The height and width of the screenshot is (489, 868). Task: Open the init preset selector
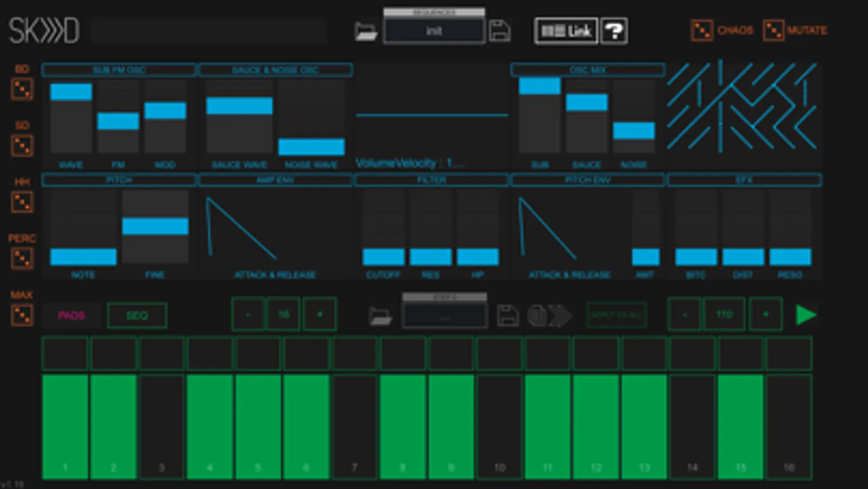coord(433,31)
